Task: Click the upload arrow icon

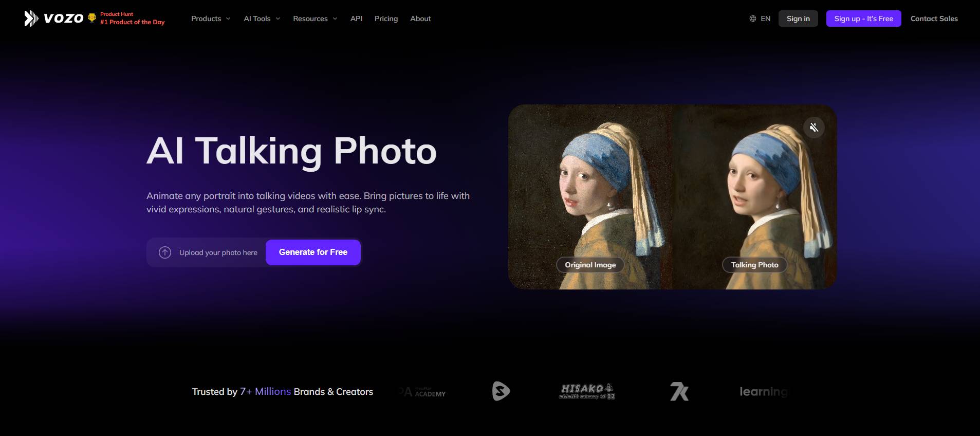Action: click(x=165, y=252)
